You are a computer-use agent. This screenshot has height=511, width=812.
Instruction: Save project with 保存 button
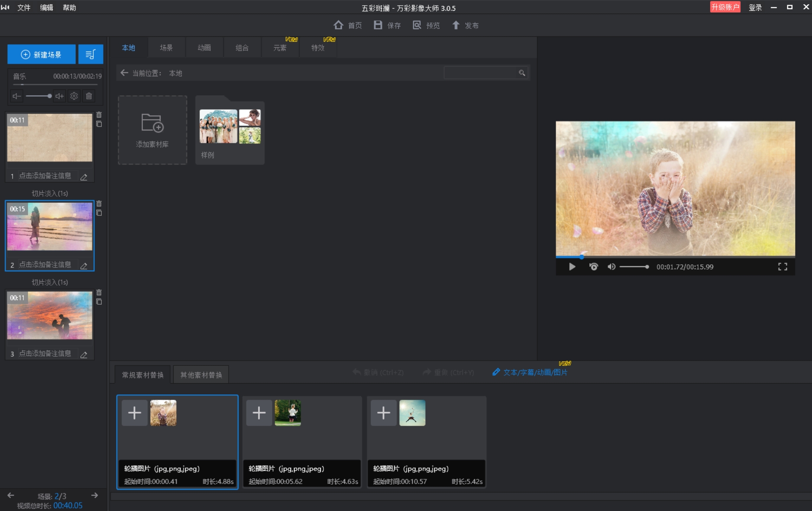click(x=387, y=25)
